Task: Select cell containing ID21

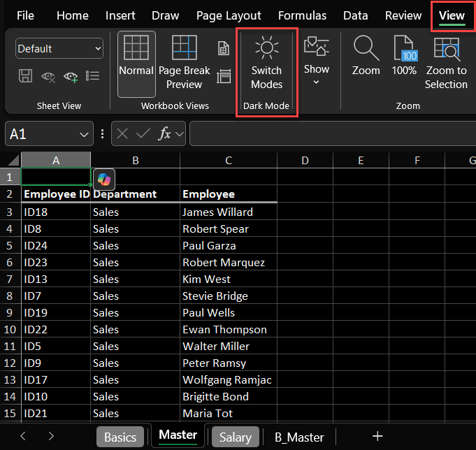Action: (56, 413)
